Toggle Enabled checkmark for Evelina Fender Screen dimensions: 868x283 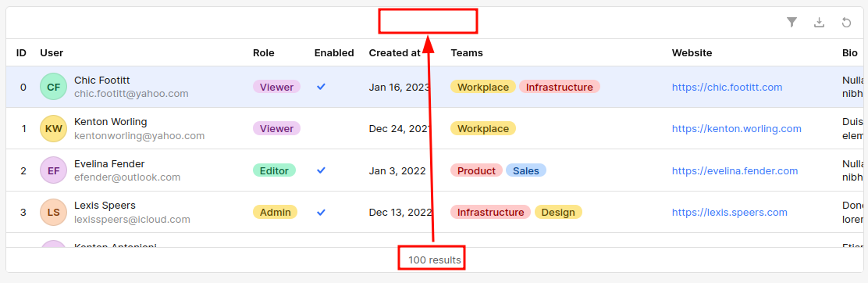point(321,170)
